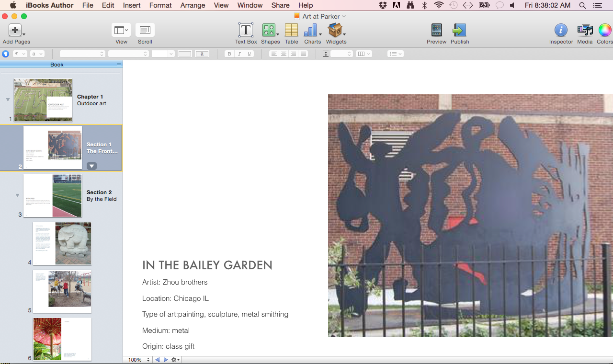
Task: Select the Section 2 By the Field thumbnail
Action: point(53,196)
